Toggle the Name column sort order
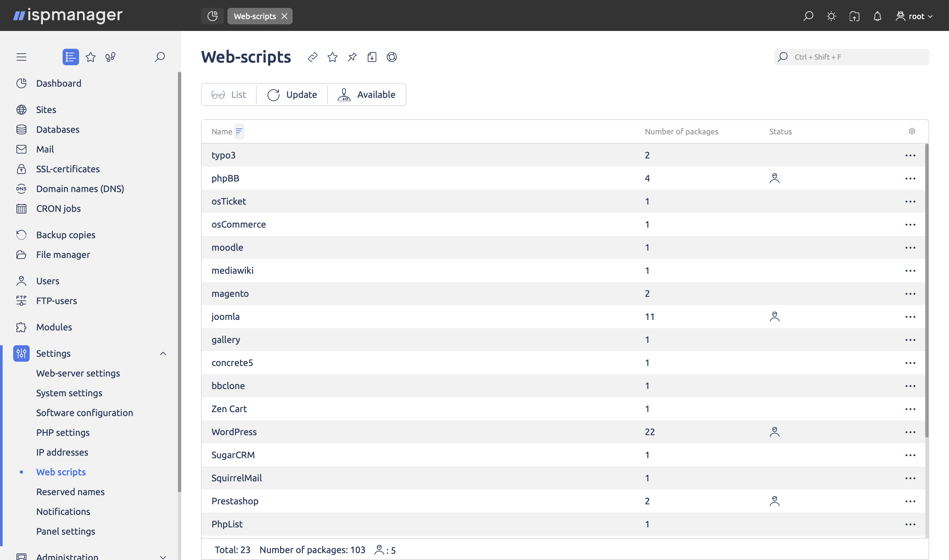The image size is (949, 560). [239, 131]
